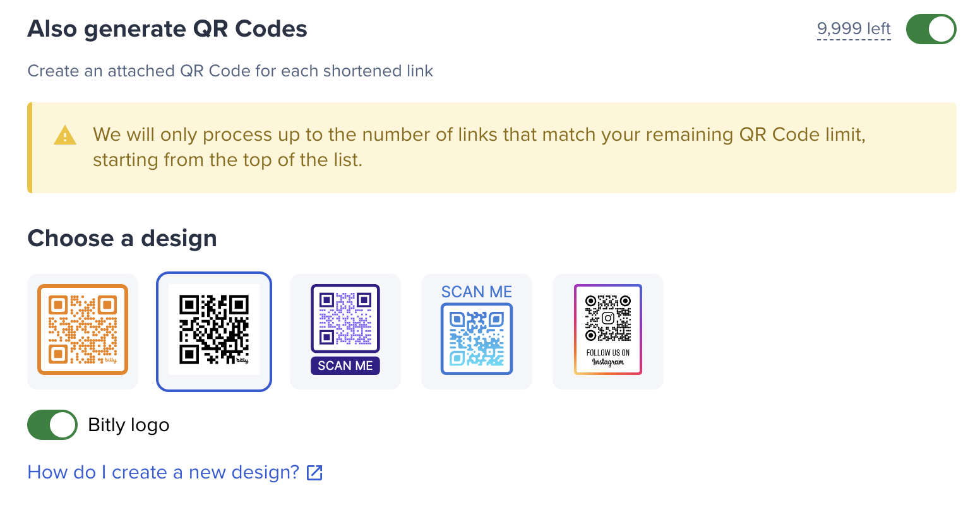Image resolution: width=980 pixels, height=505 pixels.
Task: Click the blue SCAN ME text above QR
Action: point(477,292)
